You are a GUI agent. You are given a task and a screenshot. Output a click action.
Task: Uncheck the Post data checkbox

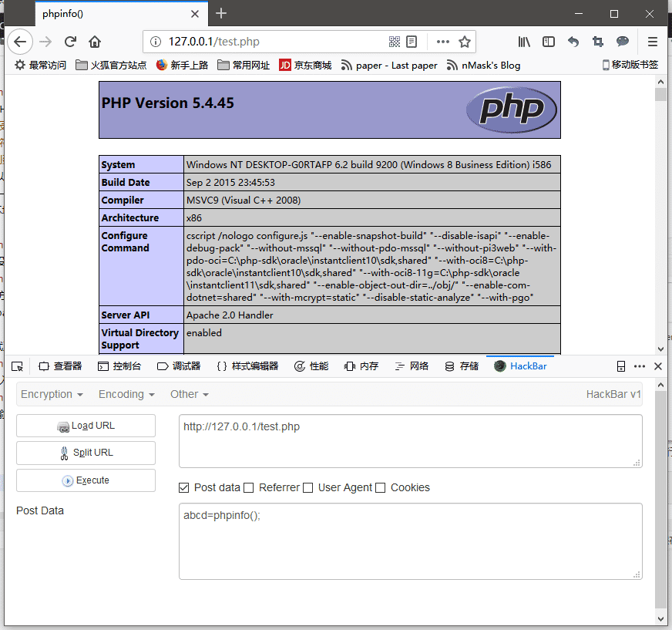[x=184, y=487]
